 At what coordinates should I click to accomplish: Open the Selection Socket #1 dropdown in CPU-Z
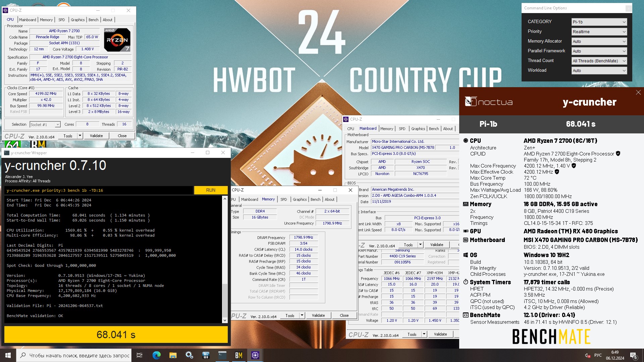[45, 124]
